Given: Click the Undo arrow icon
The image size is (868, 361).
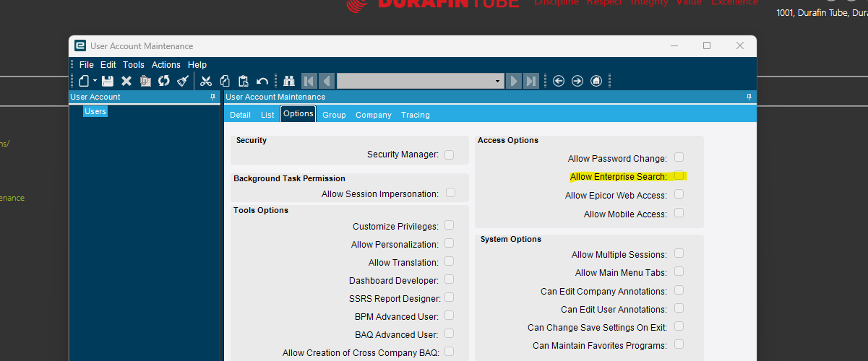Looking at the screenshot, I should pyautogui.click(x=262, y=81).
